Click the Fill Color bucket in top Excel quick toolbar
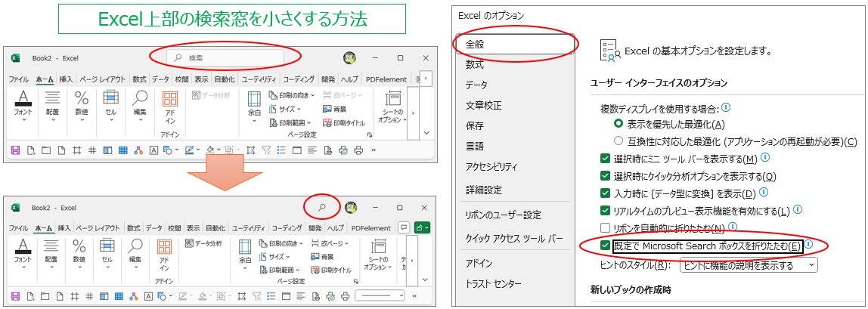868x309 pixels. coord(209,150)
